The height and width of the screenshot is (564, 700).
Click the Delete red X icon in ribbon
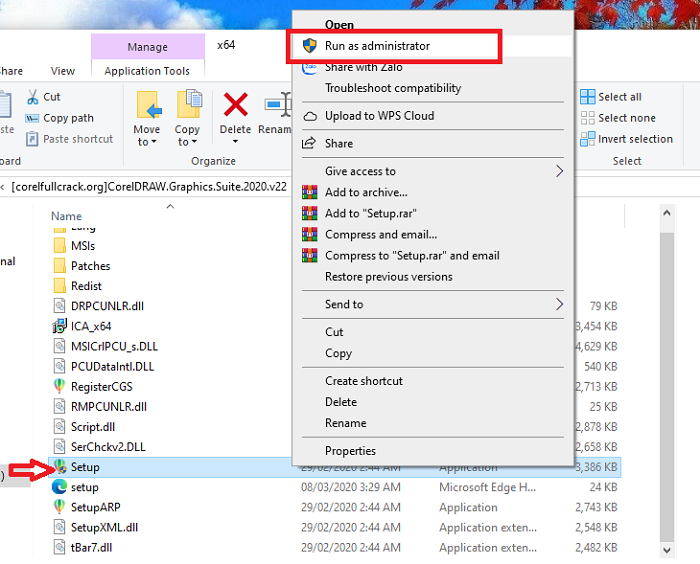(x=236, y=105)
